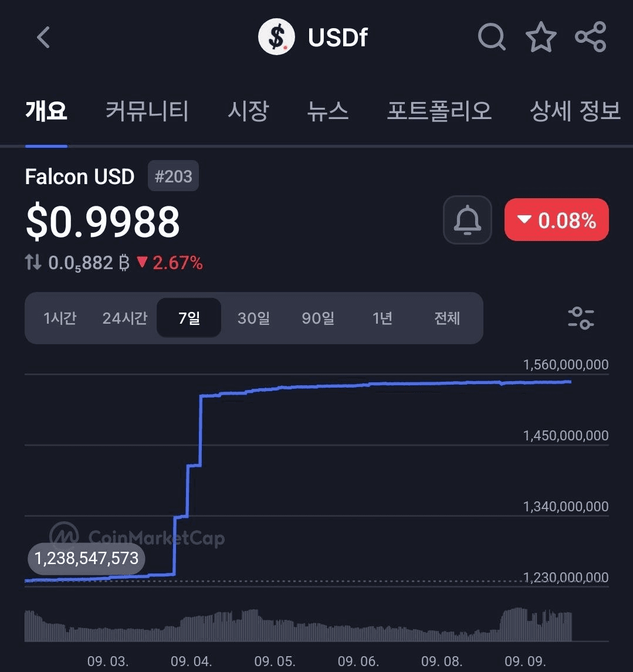Viewport: 633px width, 672px height.
Task: Tap the share icon
Action: 591,37
